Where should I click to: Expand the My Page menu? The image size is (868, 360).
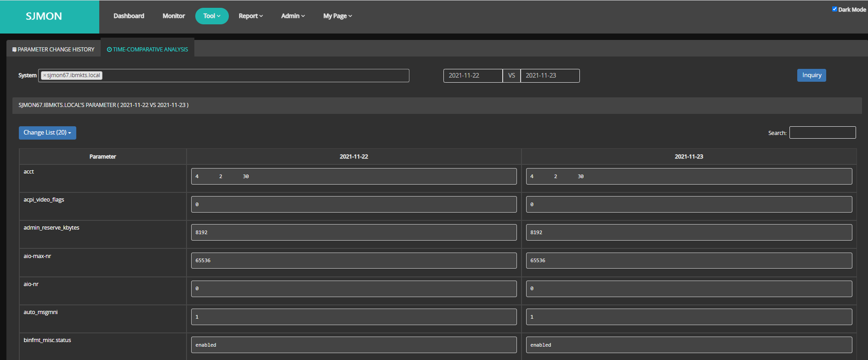(337, 16)
